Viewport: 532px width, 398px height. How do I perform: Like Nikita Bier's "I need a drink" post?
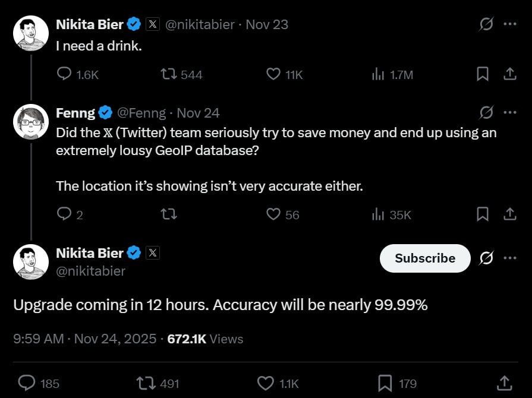coord(272,74)
